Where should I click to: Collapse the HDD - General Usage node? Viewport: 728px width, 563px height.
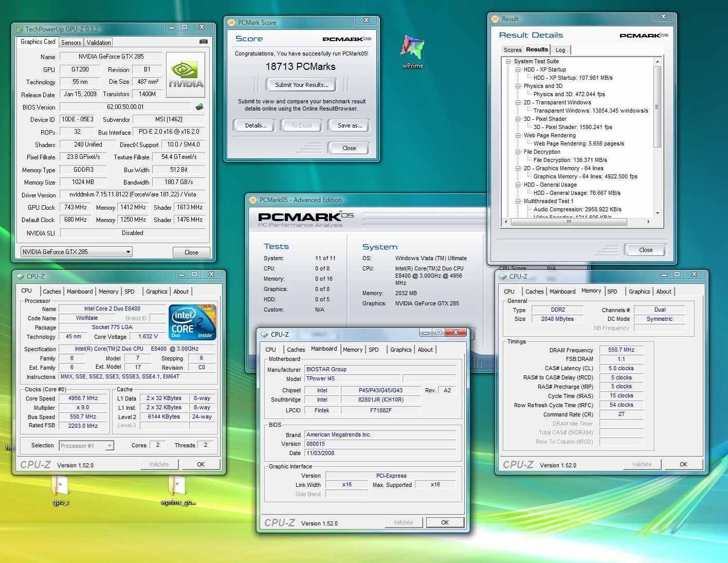[518, 185]
